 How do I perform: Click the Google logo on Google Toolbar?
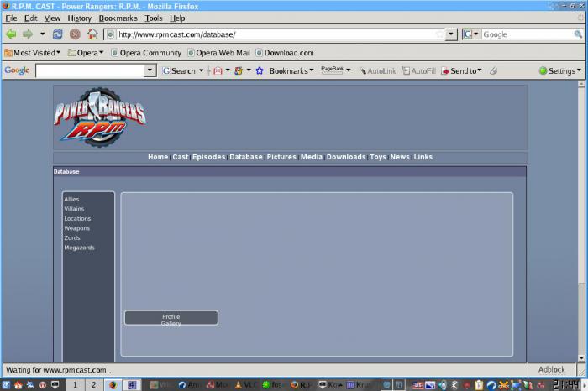click(x=17, y=70)
